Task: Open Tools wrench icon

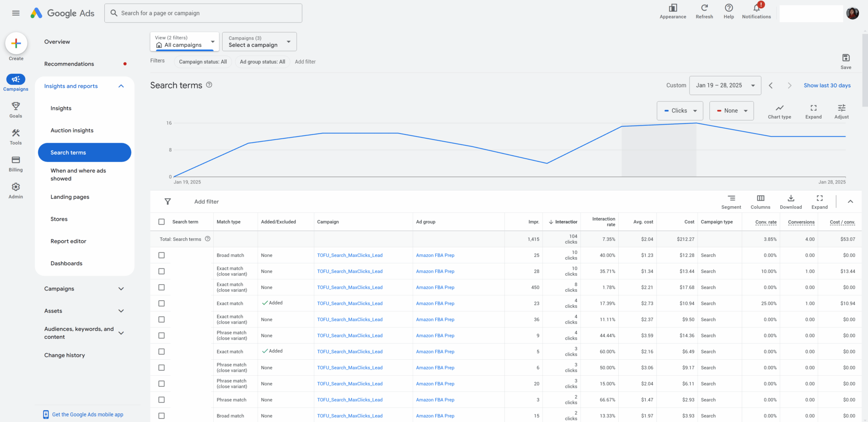Action: pyautogui.click(x=16, y=133)
